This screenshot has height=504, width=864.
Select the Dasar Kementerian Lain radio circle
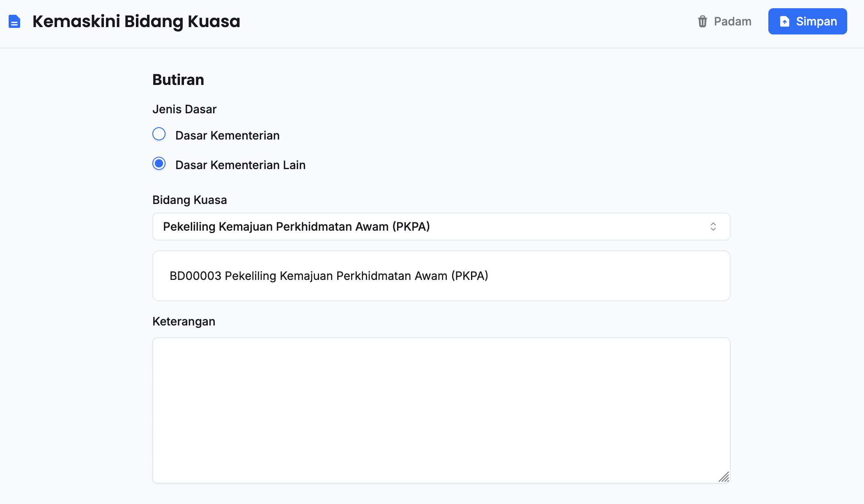pyautogui.click(x=159, y=164)
